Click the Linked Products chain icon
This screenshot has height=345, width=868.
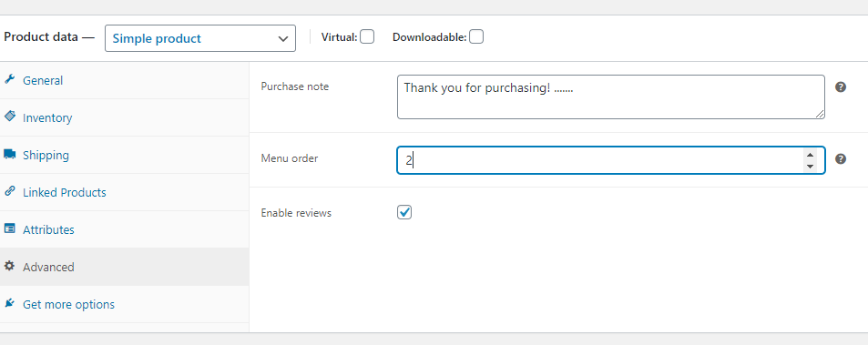point(9,191)
